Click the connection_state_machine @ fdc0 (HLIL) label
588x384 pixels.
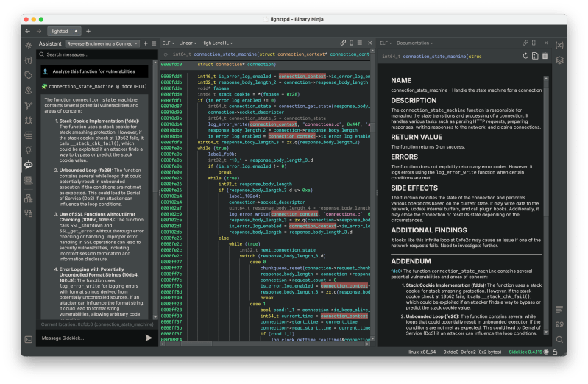[97, 87]
